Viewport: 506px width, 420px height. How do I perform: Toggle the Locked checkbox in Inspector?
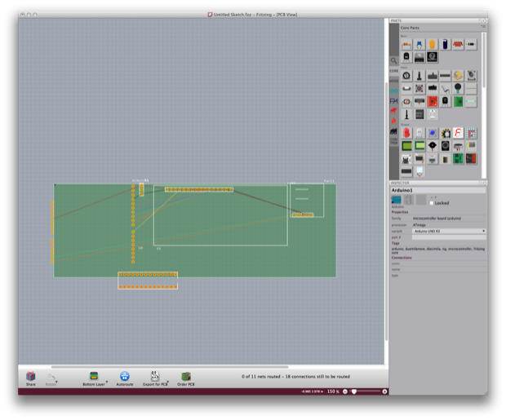coord(432,203)
